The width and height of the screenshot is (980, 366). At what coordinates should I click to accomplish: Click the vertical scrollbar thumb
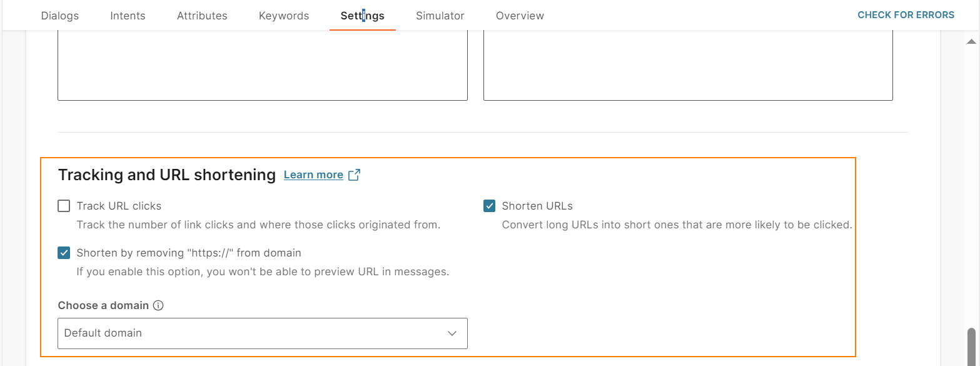tap(971, 345)
